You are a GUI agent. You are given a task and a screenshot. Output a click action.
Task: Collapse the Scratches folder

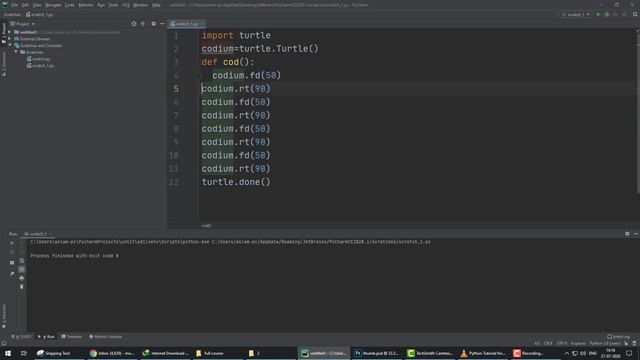[x=16, y=52]
